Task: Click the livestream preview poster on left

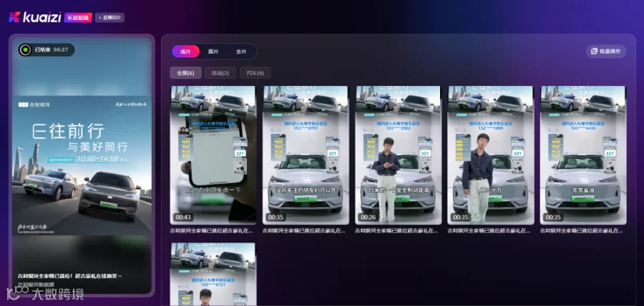Action: point(82,166)
